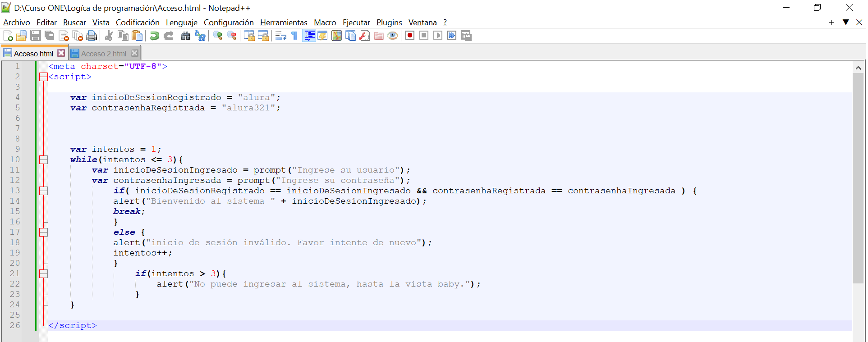Click the Copy icon

click(123, 36)
